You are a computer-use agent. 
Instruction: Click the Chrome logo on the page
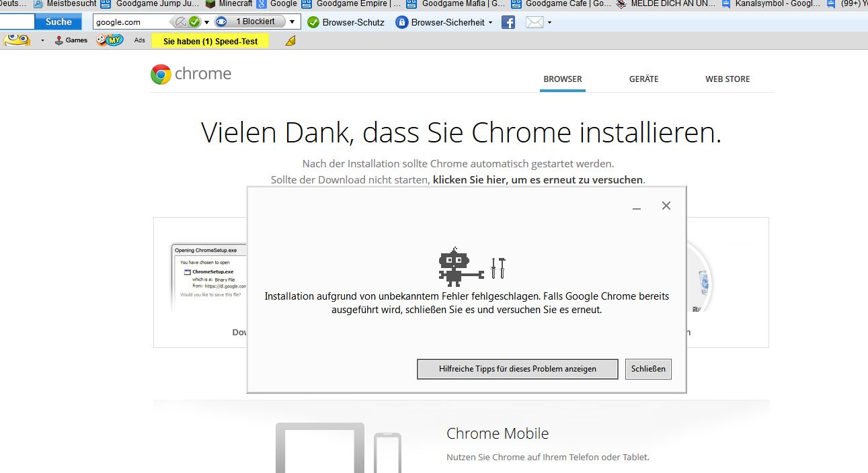191,73
